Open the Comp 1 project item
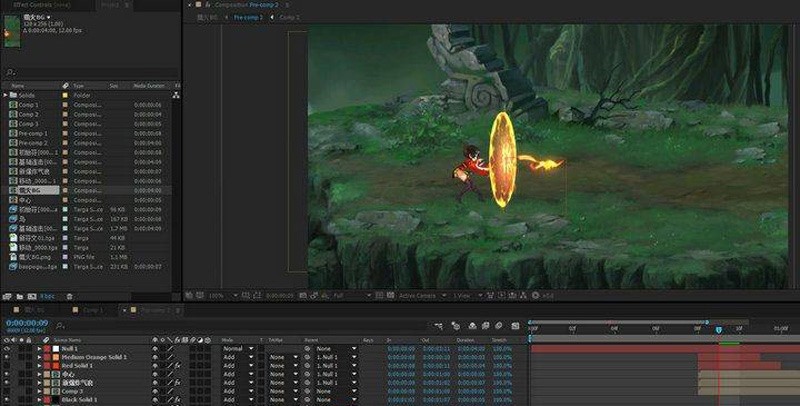The width and height of the screenshot is (800, 406). click(29, 105)
